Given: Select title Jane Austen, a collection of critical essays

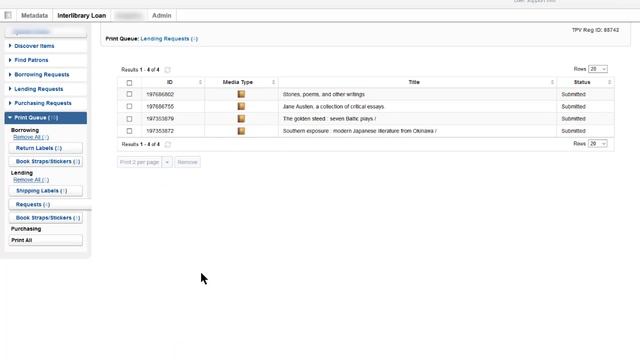Looking at the screenshot, I should point(333,107).
